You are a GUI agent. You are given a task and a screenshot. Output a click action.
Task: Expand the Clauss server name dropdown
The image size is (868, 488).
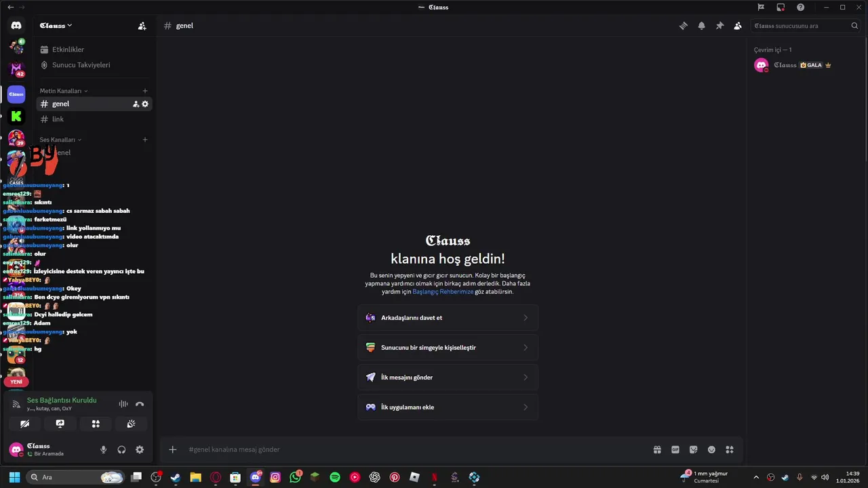pyautogui.click(x=56, y=26)
